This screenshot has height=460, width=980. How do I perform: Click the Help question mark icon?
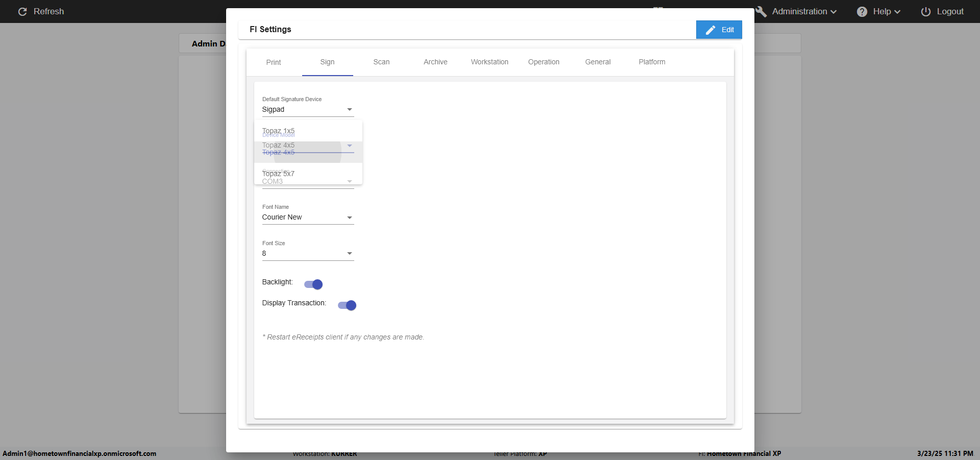[x=862, y=11]
